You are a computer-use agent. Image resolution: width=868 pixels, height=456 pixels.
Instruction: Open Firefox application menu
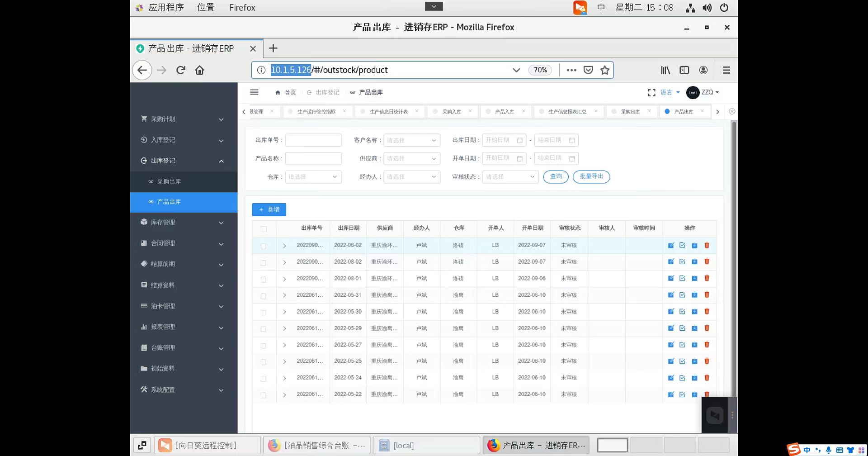(x=726, y=70)
